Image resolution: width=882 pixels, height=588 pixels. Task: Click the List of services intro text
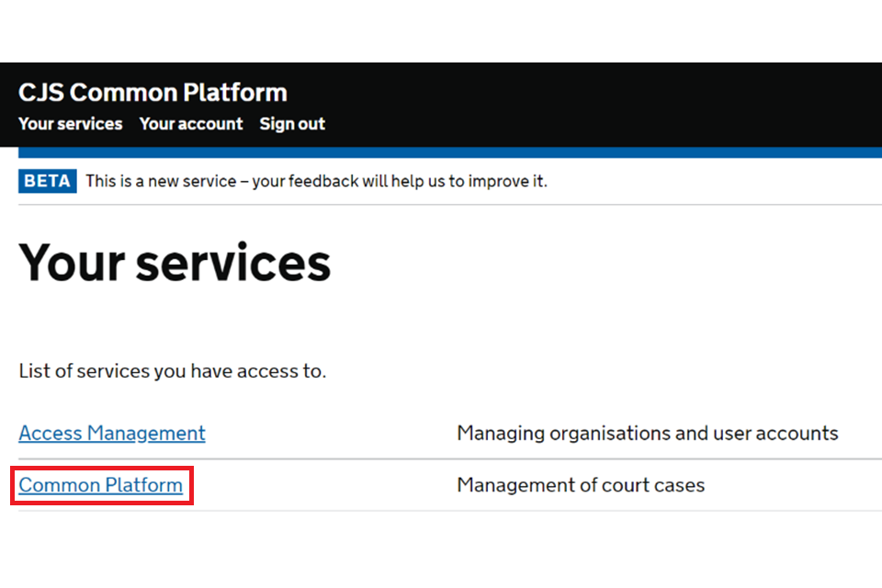pyautogui.click(x=173, y=372)
